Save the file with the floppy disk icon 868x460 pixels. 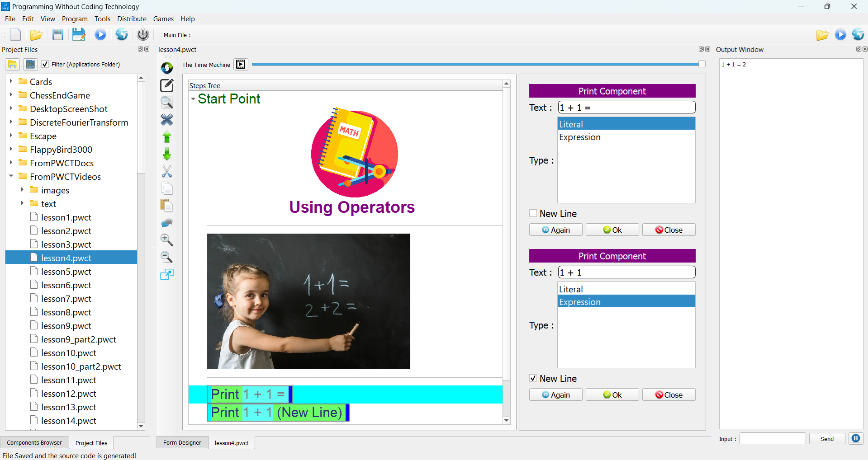pyautogui.click(x=58, y=35)
